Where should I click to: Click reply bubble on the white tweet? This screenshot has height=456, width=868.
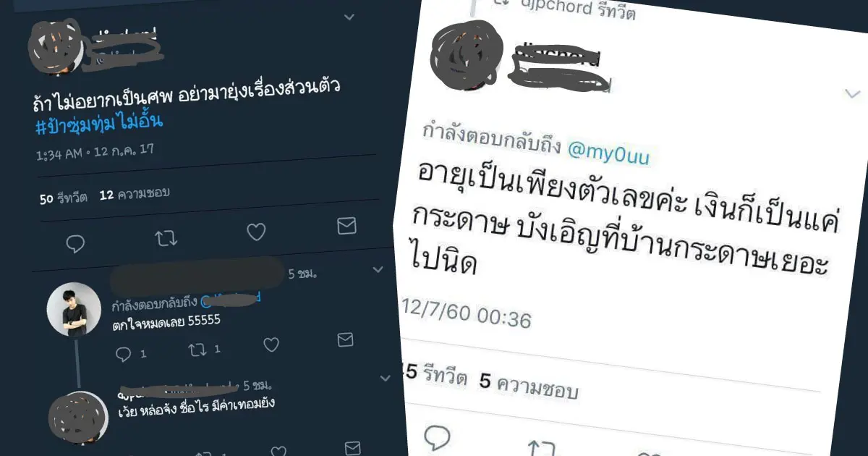click(436, 437)
